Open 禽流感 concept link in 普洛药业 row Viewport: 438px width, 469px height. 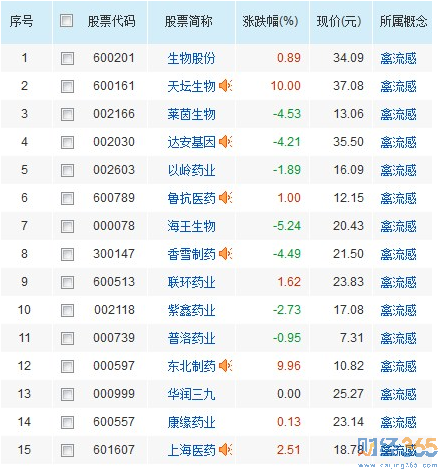[399, 338]
